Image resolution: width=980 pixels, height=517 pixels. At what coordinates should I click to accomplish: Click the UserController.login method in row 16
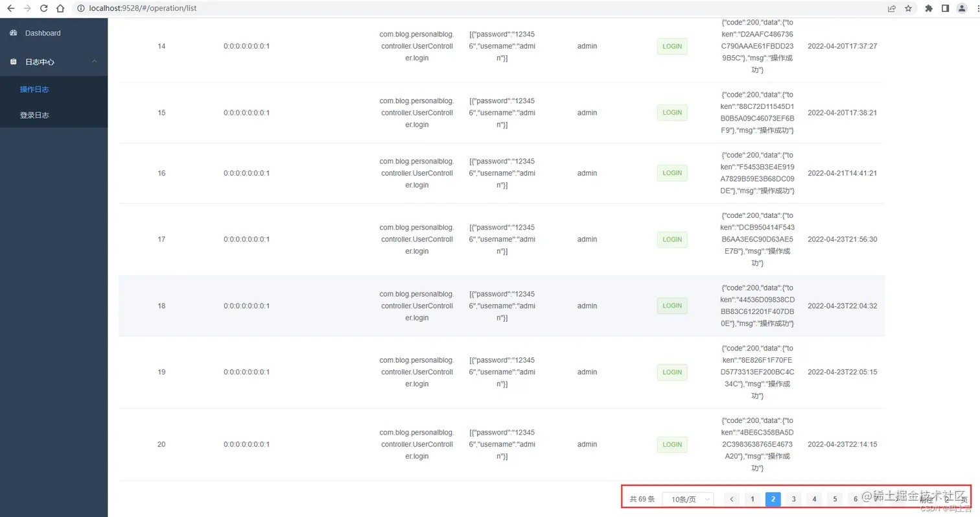[x=417, y=173]
